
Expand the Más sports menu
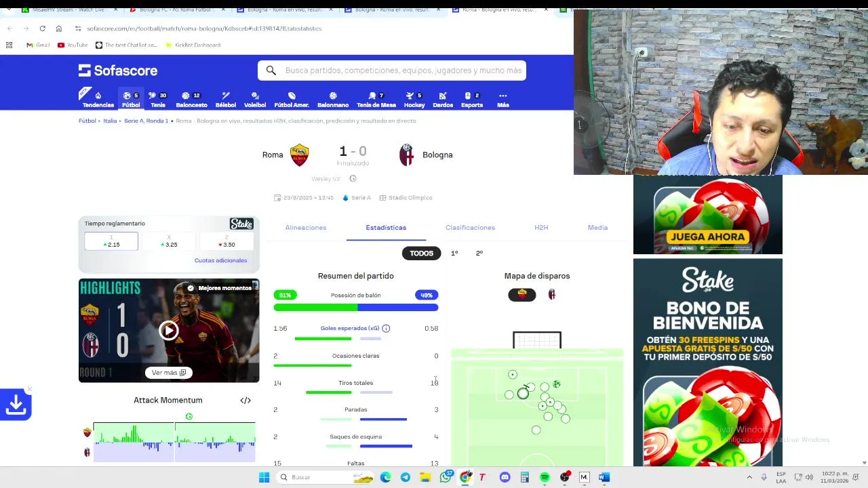pos(503,100)
